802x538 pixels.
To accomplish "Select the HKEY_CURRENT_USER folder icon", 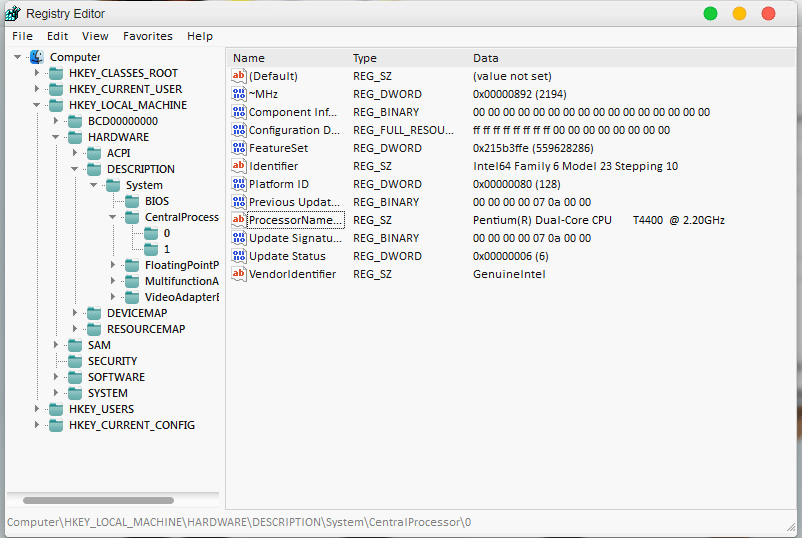I will tap(56, 89).
